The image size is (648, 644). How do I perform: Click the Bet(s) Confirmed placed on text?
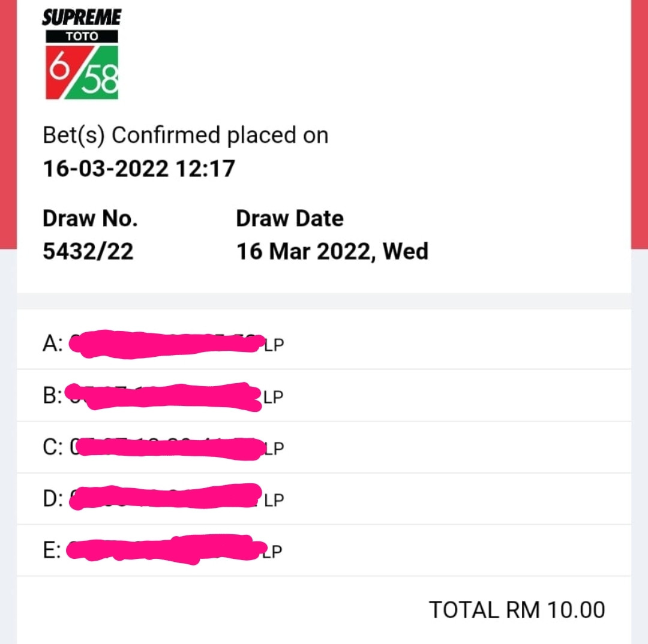click(x=185, y=136)
